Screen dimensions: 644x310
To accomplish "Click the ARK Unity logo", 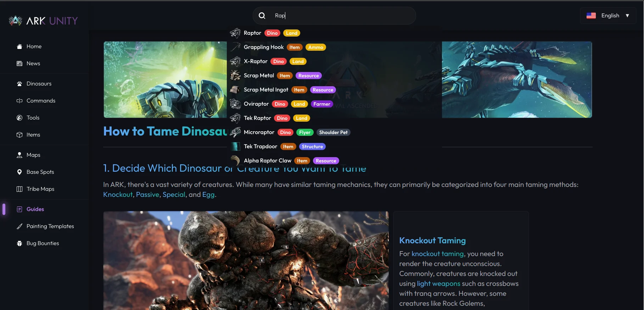I will click(x=43, y=21).
